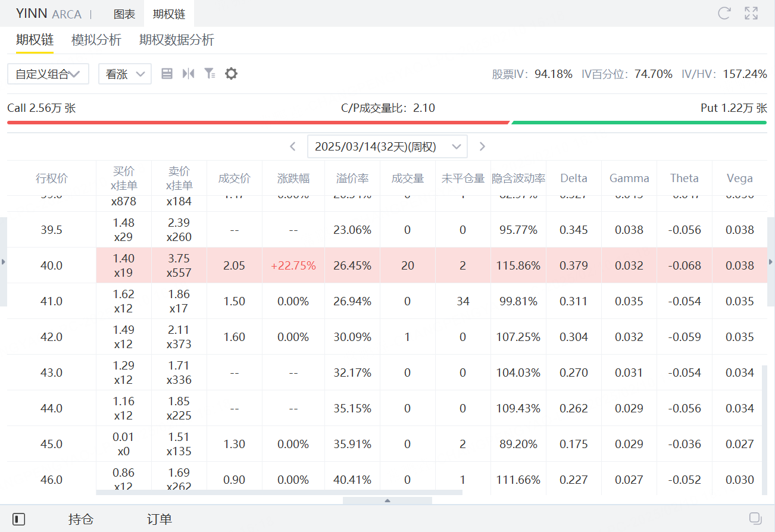775x532 pixels.
Task: Select the 42.0 strike price cell
Action: [x=52, y=337]
